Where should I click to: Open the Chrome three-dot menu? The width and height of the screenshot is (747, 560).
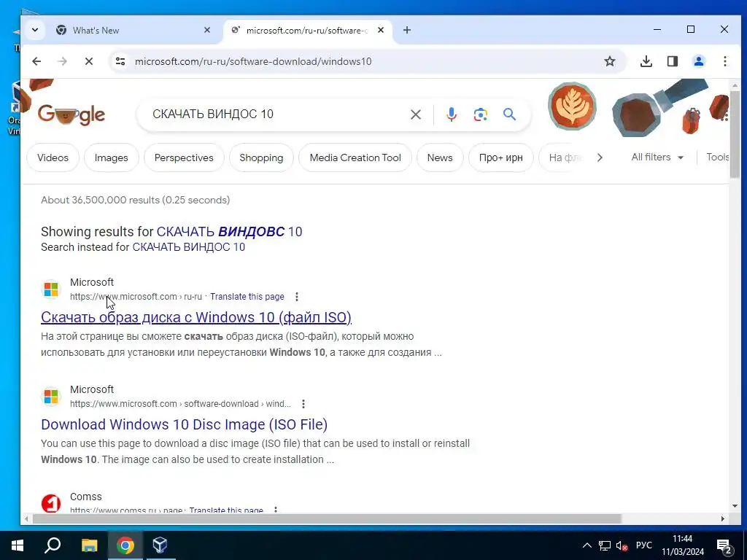(x=724, y=61)
